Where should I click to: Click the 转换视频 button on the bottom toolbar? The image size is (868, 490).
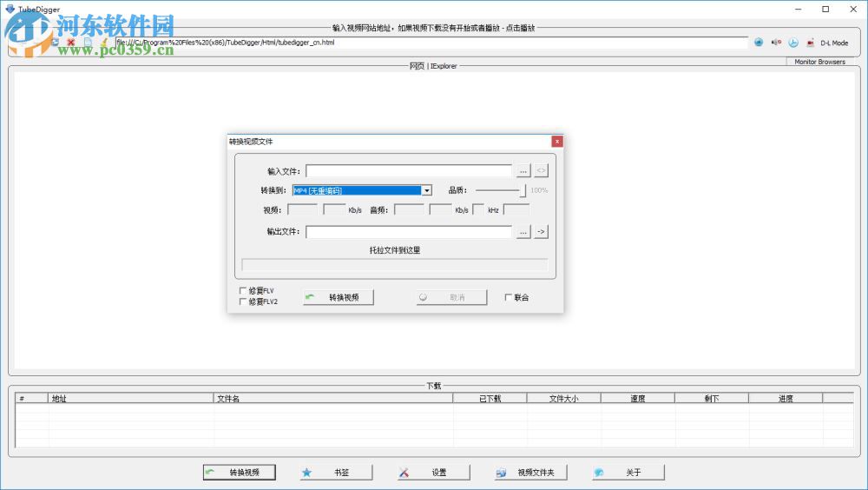click(240, 473)
